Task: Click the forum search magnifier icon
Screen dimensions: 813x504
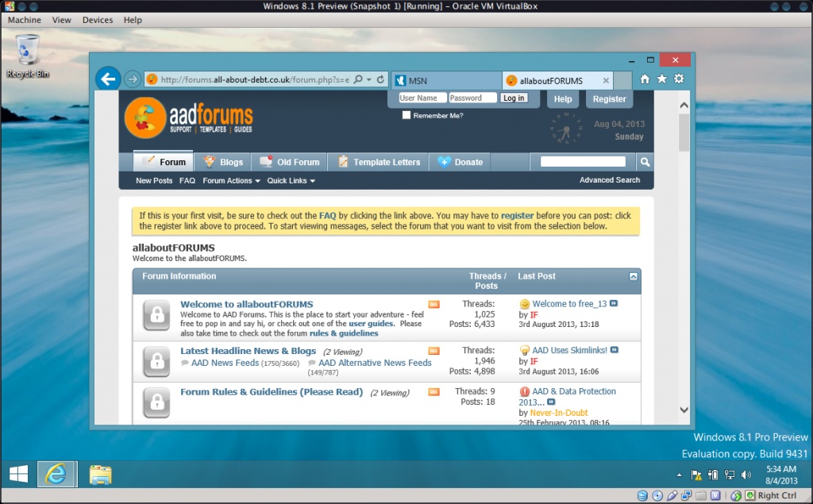Action: 645,162
